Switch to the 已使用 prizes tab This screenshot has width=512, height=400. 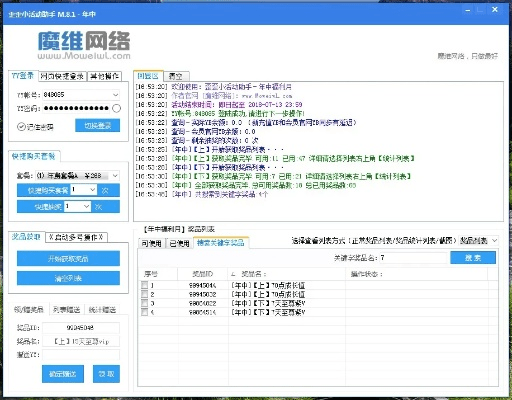click(179, 243)
